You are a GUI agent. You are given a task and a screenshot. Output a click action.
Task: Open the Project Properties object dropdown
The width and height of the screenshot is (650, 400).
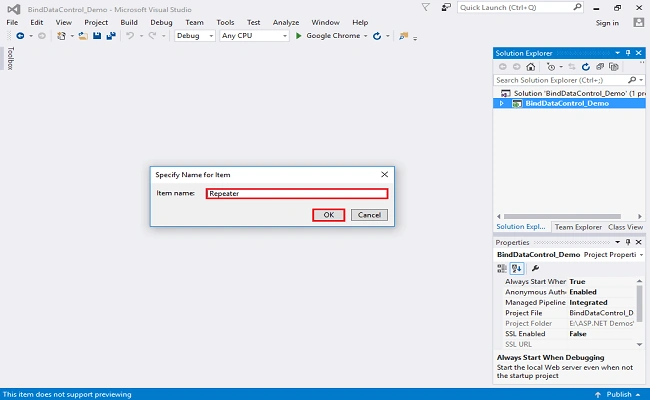tap(641, 255)
